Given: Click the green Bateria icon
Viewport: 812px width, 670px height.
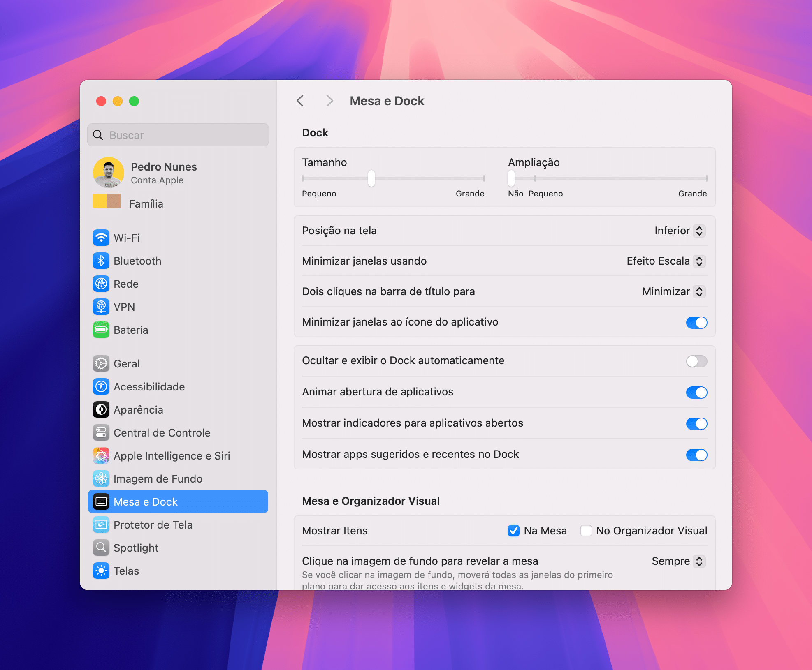Looking at the screenshot, I should tap(101, 330).
